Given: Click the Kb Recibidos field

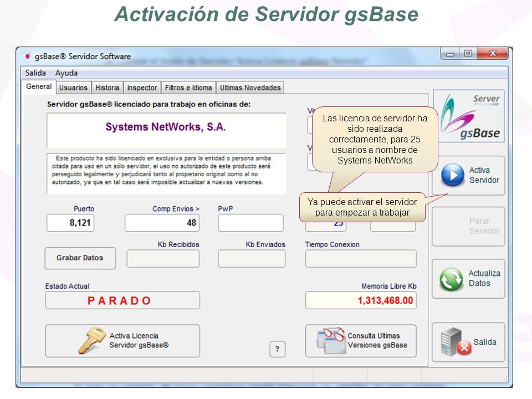Looking at the screenshot, I should tap(163, 259).
